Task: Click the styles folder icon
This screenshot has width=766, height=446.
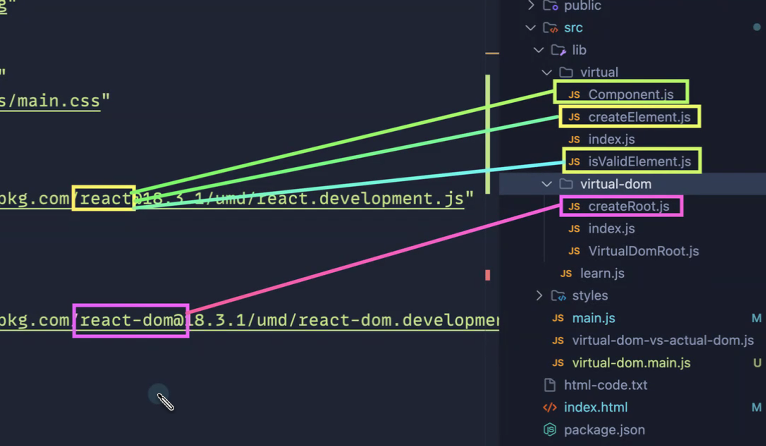Action: pyautogui.click(x=558, y=296)
